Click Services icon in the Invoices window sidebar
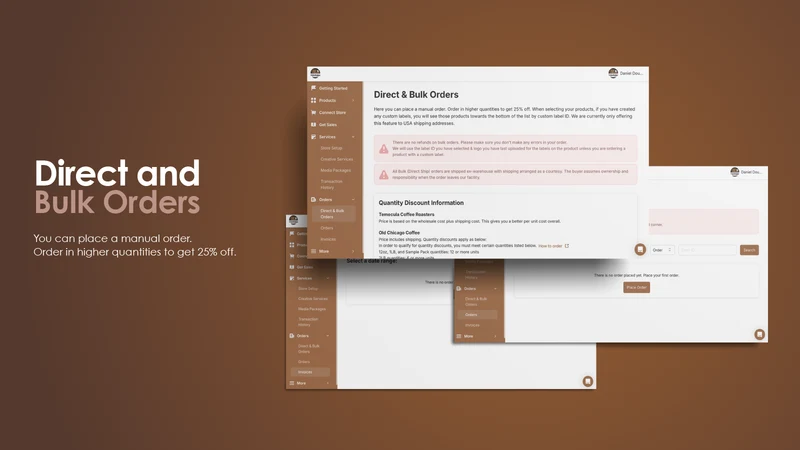The height and width of the screenshot is (450, 800). point(292,279)
